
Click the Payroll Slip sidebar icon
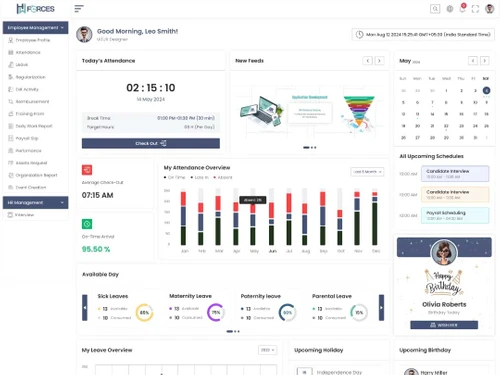(x=11, y=138)
